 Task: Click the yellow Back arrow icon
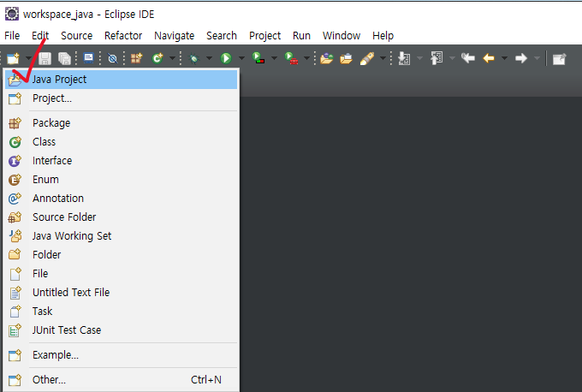pyautogui.click(x=489, y=58)
